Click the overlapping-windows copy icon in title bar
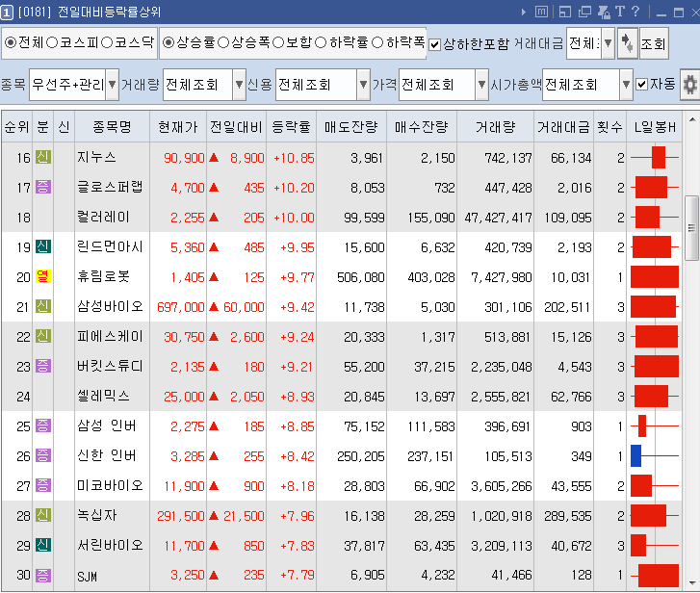700x593 pixels. click(584, 13)
